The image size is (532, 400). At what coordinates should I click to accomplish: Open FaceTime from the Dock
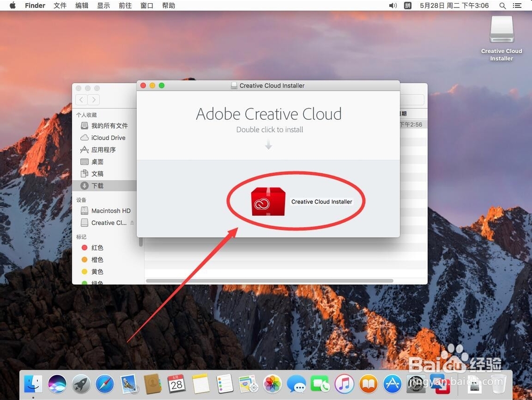[x=320, y=384]
